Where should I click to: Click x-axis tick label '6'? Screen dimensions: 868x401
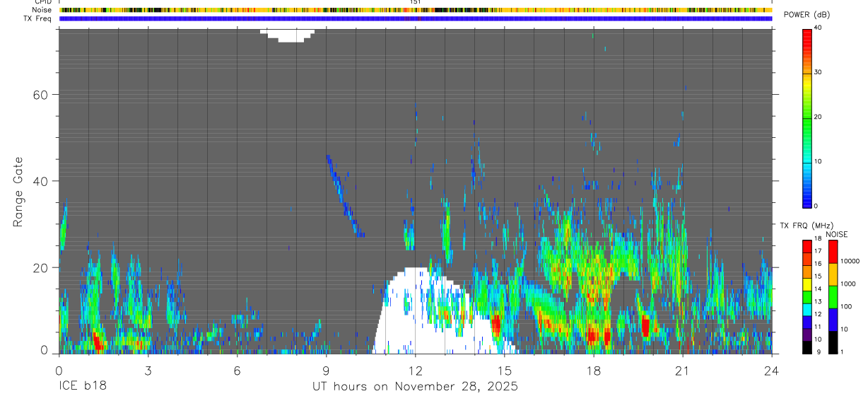coord(237,370)
